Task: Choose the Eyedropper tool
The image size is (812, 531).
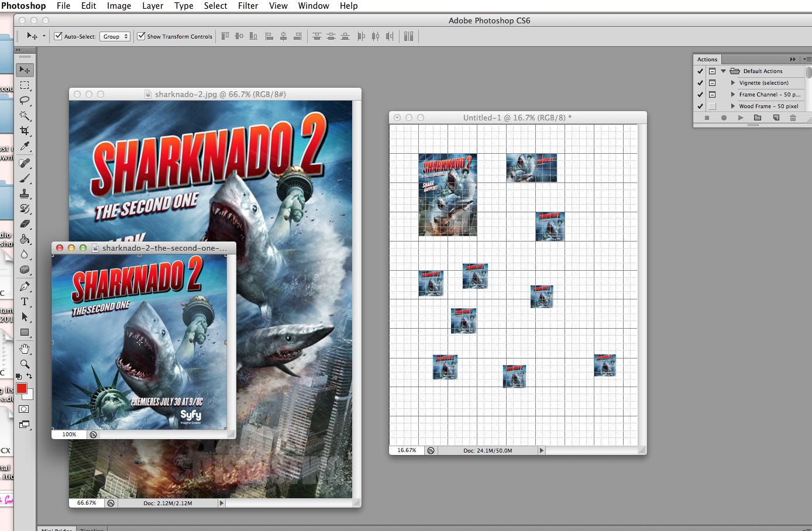Action: click(25, 146)
